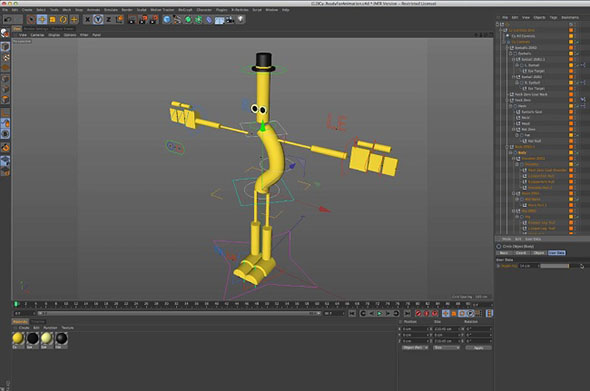
Task: Open the Size mode dropdown in Coordinates
Action: point(447,348)
